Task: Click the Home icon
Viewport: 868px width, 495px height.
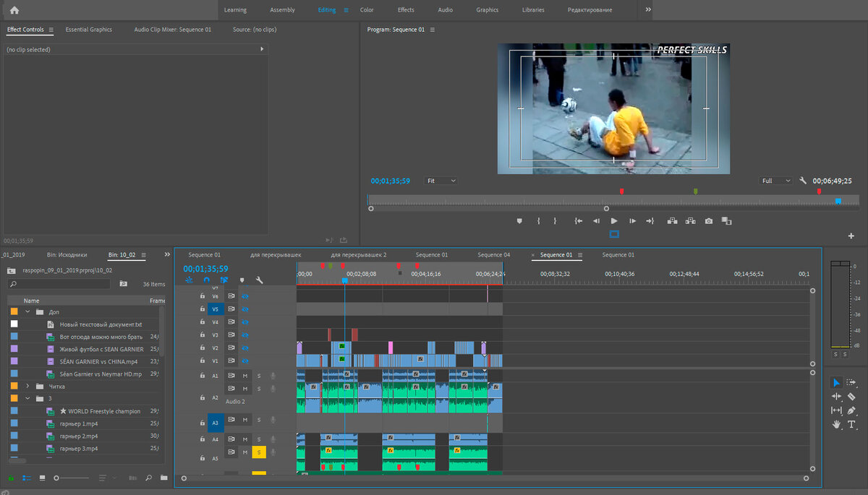Action: pos(14,10)
